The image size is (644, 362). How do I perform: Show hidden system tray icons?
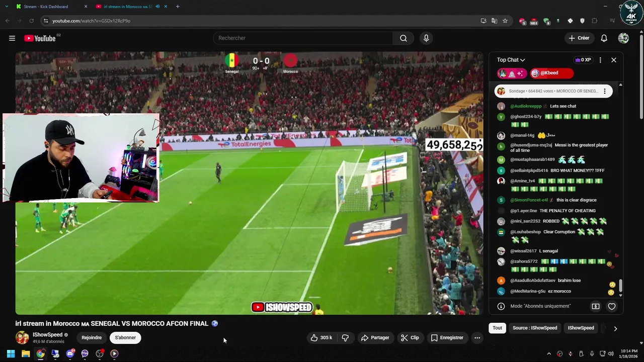[x=549, y=353]
